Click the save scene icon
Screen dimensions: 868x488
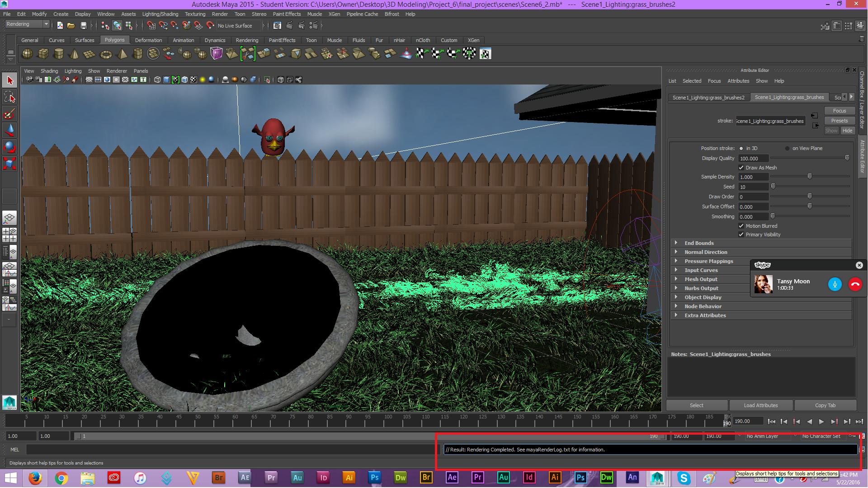[83, 26]
